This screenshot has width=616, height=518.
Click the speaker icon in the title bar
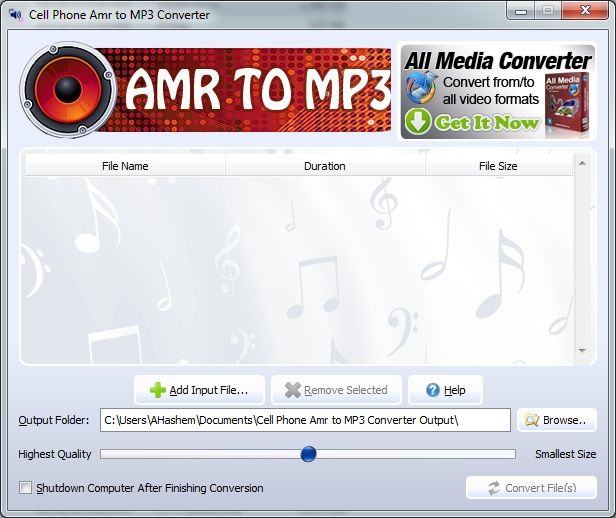(x=15, y=15)
